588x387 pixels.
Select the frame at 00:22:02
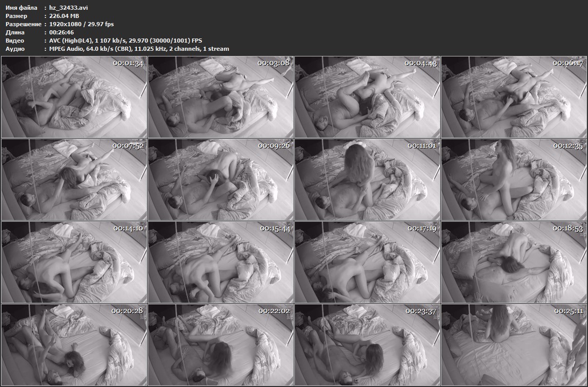pos(220,344)
